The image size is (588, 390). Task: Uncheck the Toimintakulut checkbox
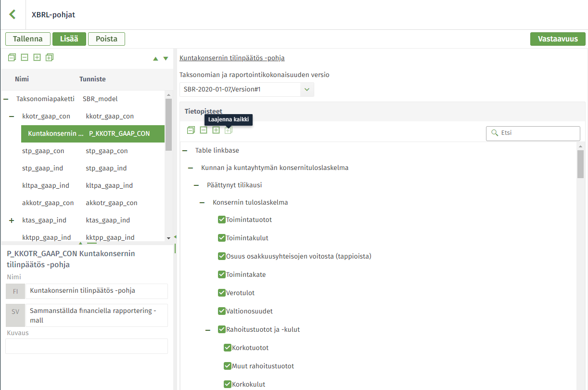pyautogui.click(x=222, y=238)
